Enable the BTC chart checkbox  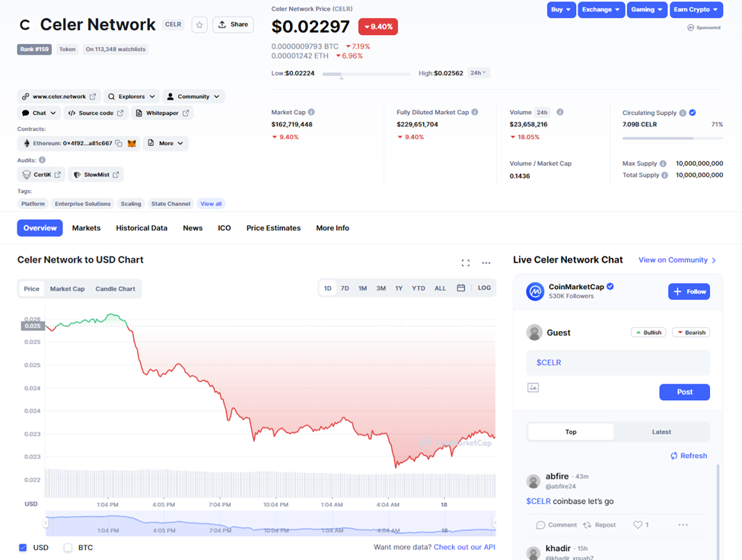coord(68,548)
